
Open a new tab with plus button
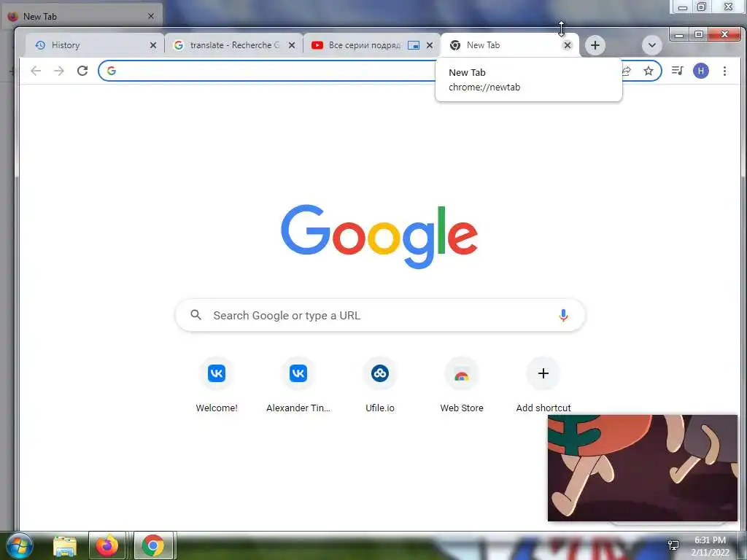(595, 45)
